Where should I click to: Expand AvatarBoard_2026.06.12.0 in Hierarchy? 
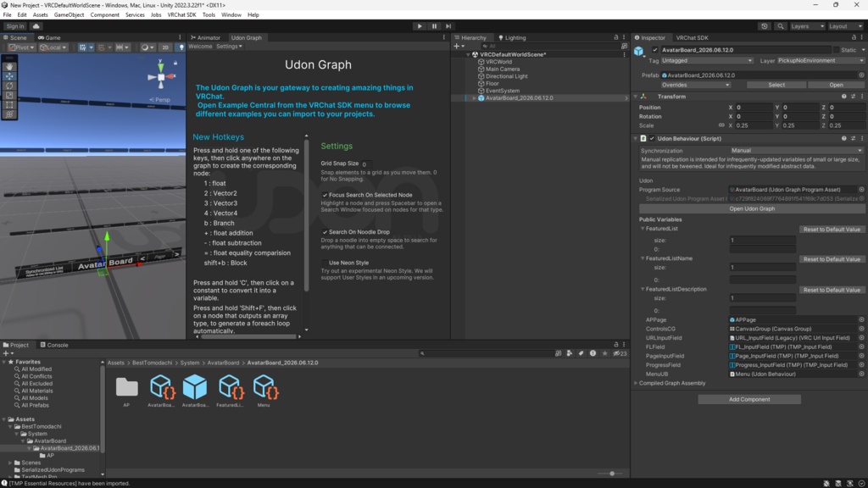(x=474, y=98)
